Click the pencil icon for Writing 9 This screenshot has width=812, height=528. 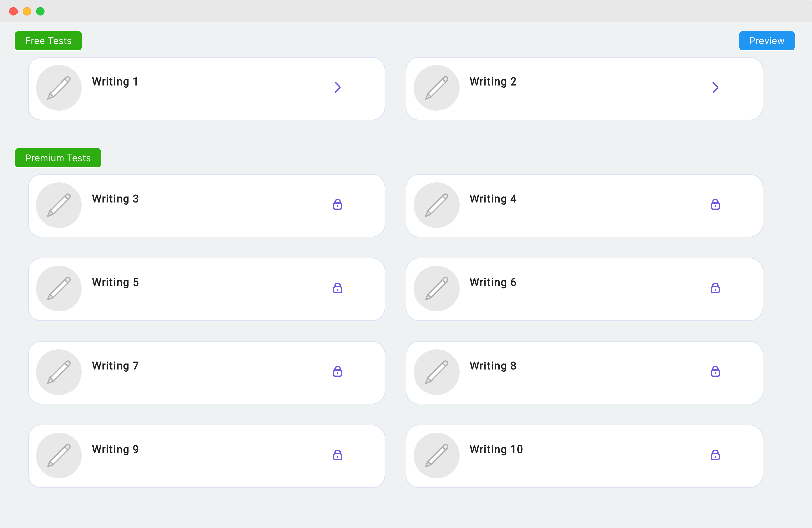pos(59,456)
